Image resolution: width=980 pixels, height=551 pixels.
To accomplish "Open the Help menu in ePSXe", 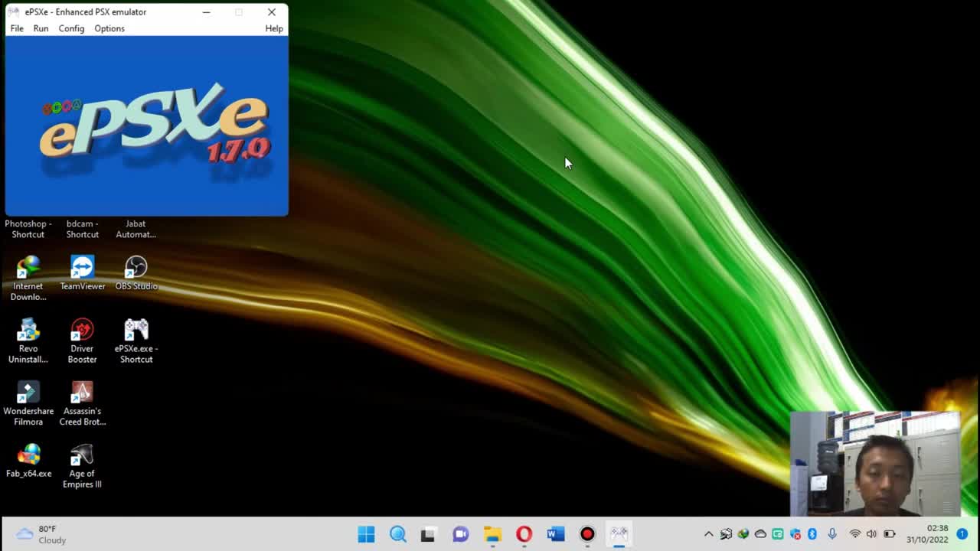I will pos(274,28).
